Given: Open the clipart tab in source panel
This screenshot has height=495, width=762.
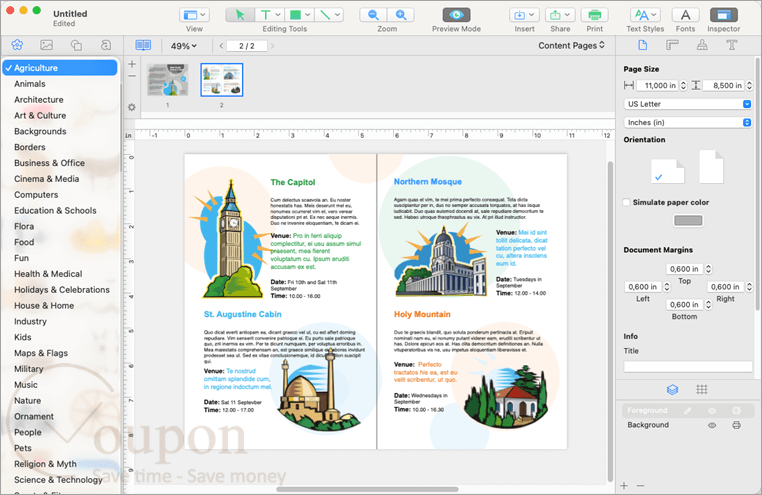Looking at the screenshot, I should coord(17,45).
